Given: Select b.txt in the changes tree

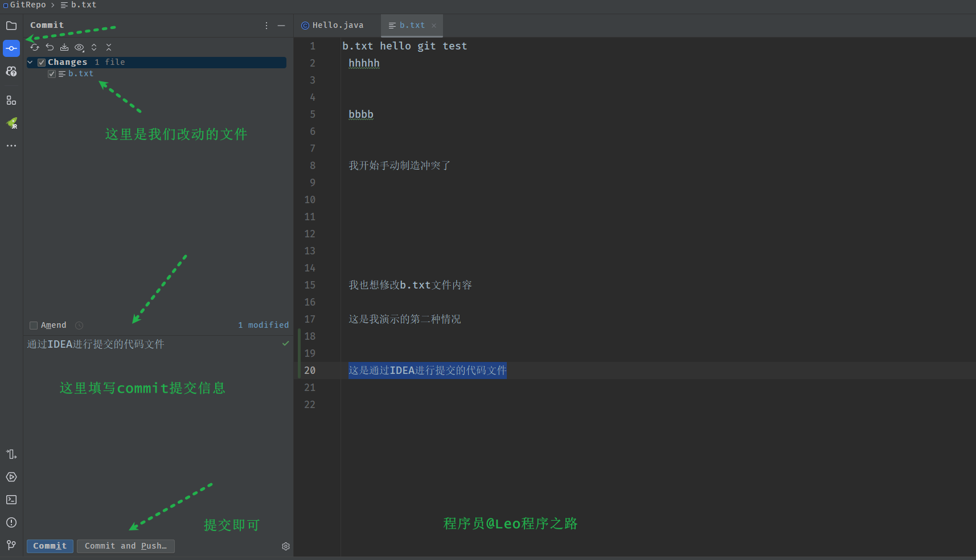Looking at the screenshot, I should pos(81,74).
